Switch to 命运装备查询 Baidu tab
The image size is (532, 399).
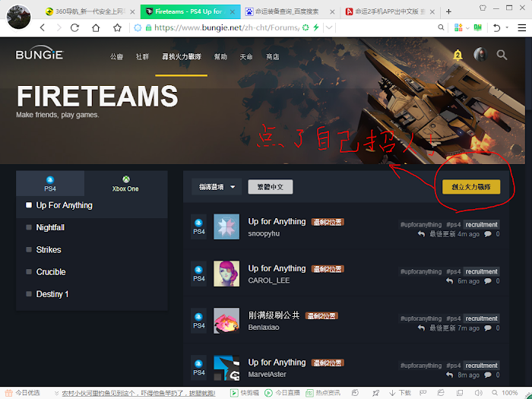pyautogui.click(x=290, y=12)
